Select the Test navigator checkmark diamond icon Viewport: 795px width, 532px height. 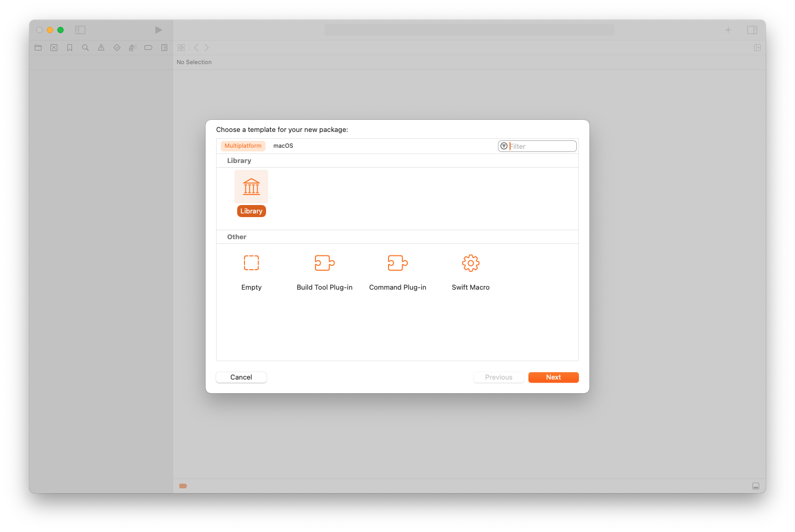coord(117,47)
